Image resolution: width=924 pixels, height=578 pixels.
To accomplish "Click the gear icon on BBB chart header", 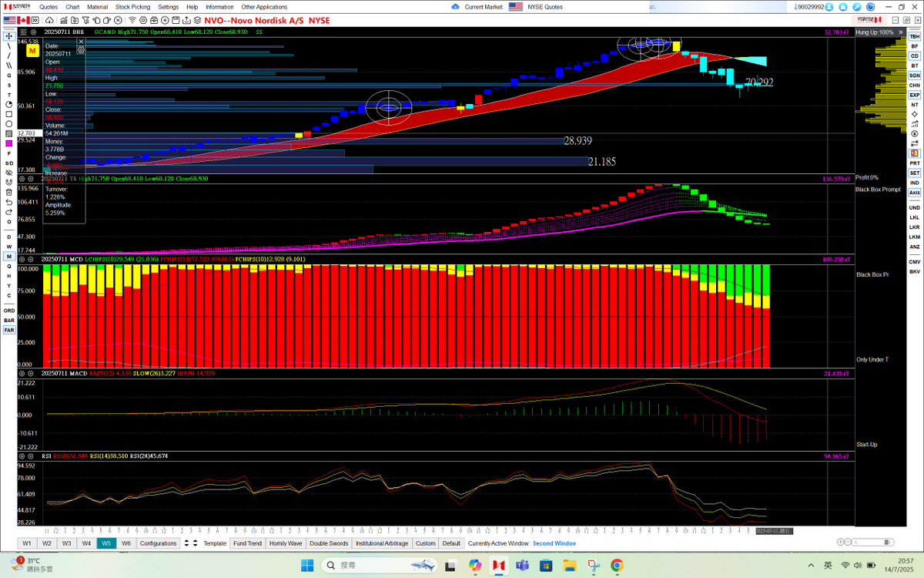I will coord(33,32).
